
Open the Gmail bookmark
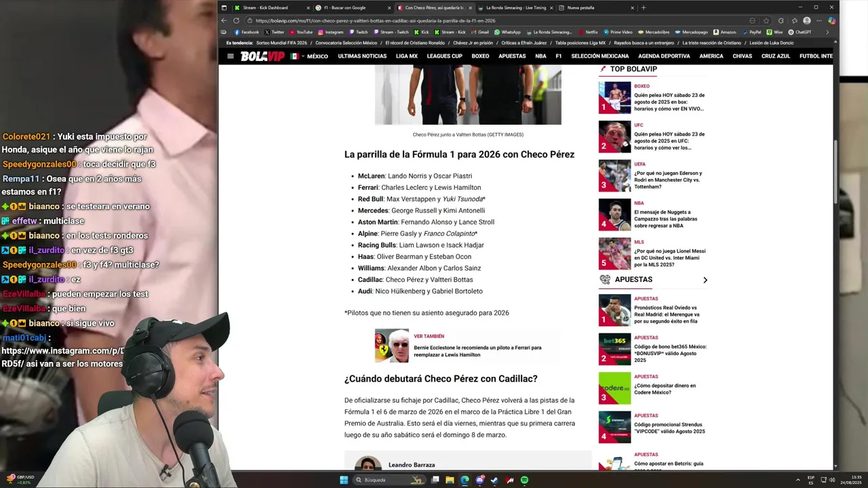480,32
